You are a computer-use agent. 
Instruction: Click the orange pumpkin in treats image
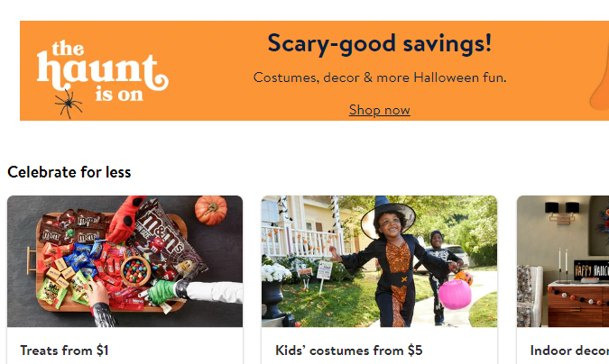point(211,210)
